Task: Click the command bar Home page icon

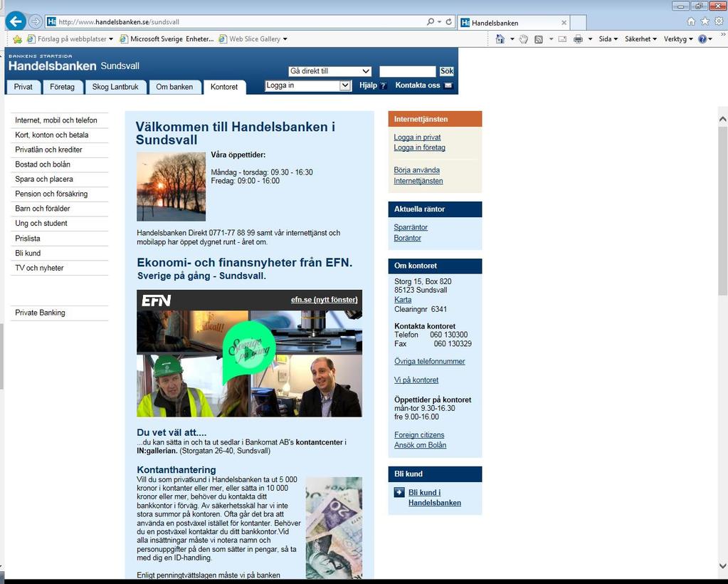Action: tap(500, 39)
